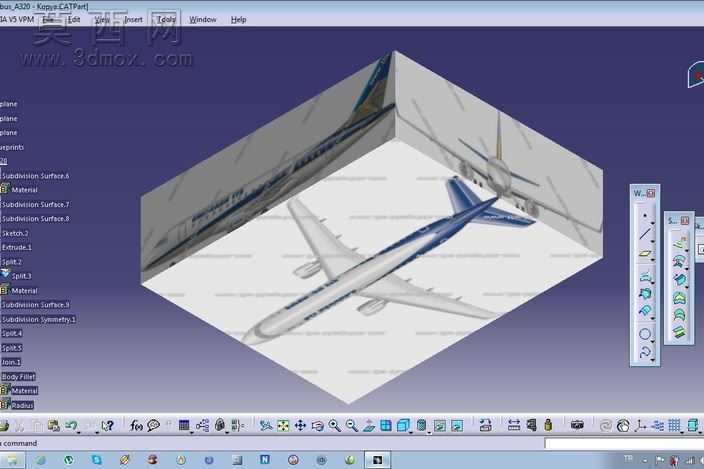Click the power input command field
Screen dimensions: 704x469
624,443
